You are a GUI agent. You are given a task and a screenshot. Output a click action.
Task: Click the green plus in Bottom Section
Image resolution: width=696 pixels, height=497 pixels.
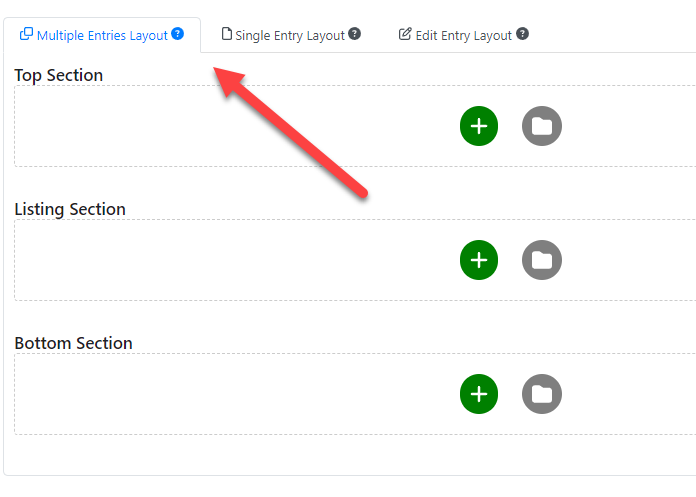pyautogui.click(x=479, y=394)
